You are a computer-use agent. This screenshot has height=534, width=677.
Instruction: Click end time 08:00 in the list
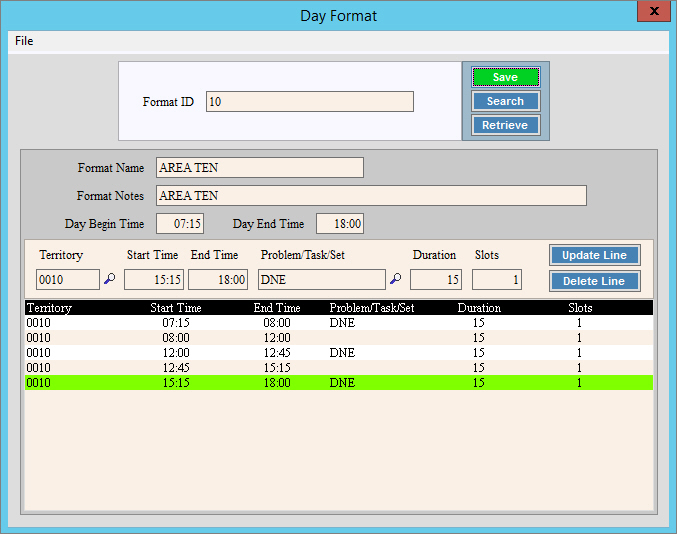pos(277,323)
